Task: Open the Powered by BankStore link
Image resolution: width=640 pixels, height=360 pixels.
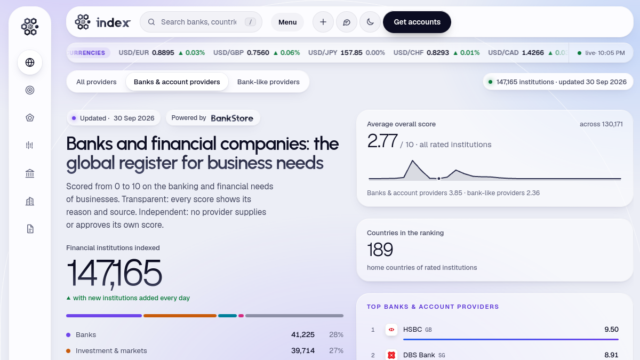Action: (212, 118)
